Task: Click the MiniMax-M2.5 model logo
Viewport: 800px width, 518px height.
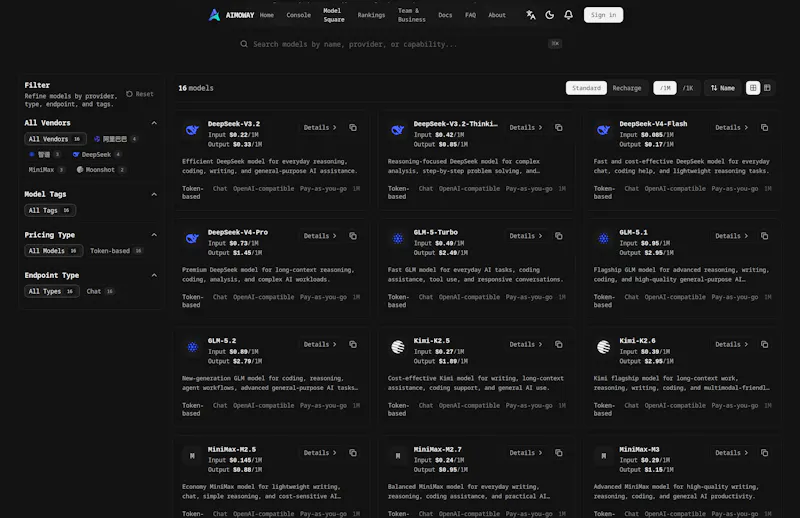Action: click(192, 456)
